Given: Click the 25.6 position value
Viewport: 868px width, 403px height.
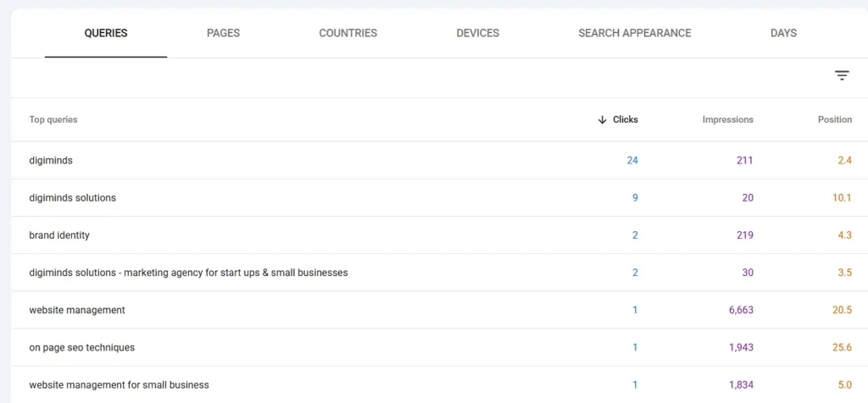Looking at the screenshot, I should click(842, 348).
